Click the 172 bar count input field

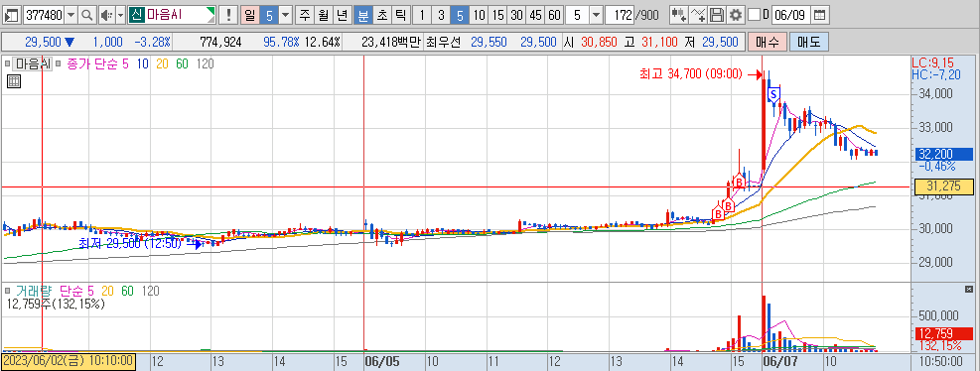[x=620, y=14]
